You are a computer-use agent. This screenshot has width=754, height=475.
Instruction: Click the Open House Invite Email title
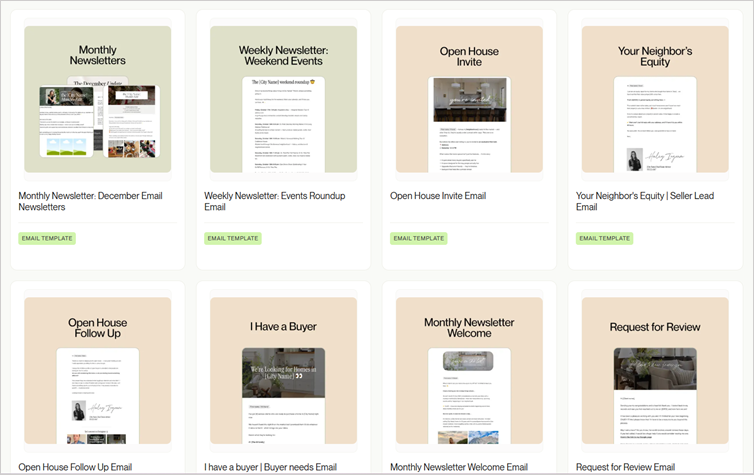coord(438,196)
